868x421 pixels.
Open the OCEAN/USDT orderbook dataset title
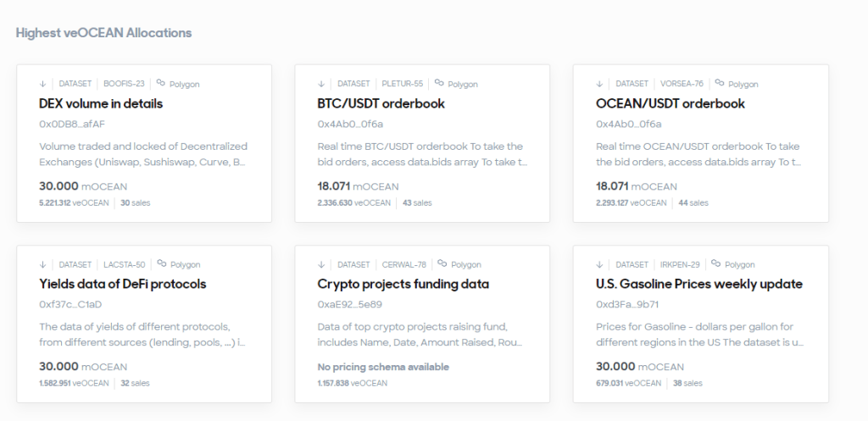(670, 103)
